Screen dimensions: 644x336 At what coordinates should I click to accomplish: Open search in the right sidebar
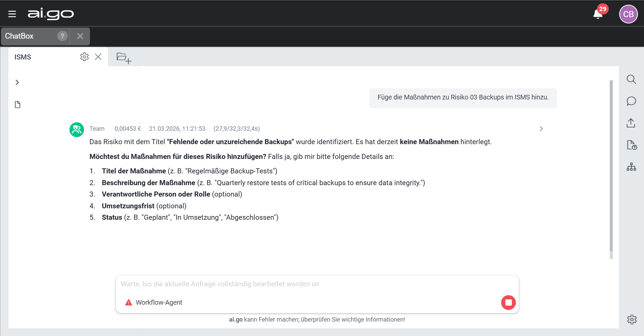coord(631,79)
